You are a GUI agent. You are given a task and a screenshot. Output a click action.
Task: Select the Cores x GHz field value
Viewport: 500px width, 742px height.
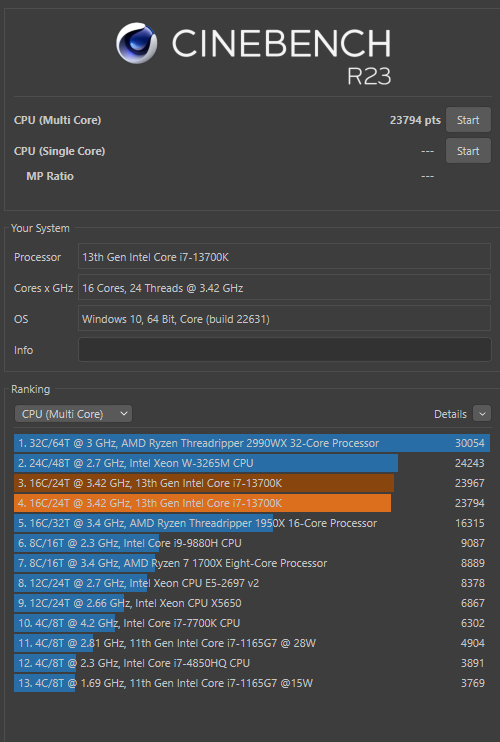coord(284,288)
